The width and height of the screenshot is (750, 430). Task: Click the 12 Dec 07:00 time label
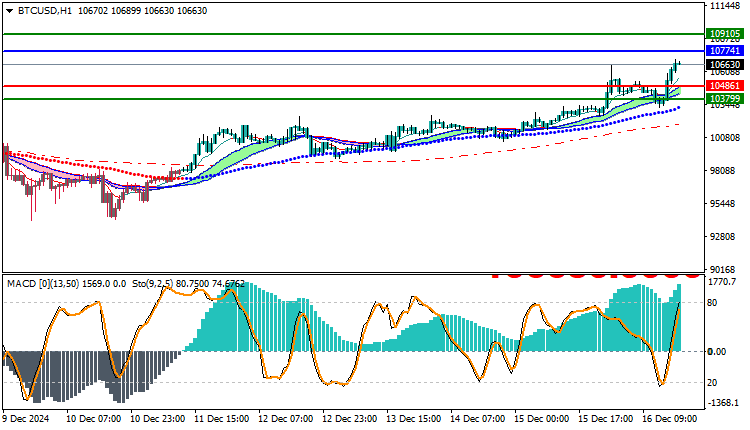click(286, 419)
